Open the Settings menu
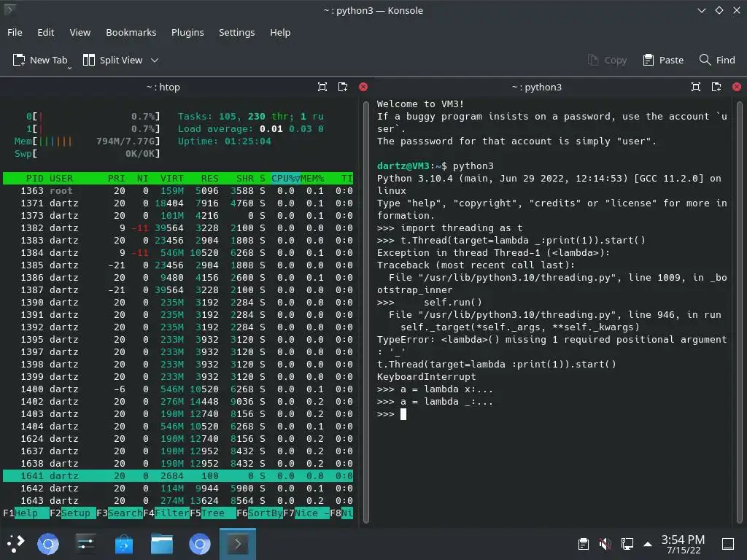This screenshot has width=747, height=560. click(237, 32)
